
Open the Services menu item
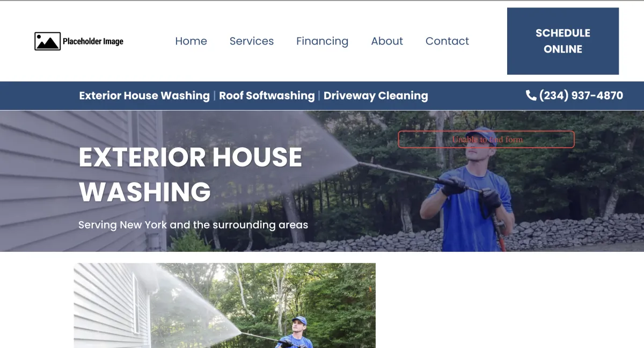(x=252, y=41)
